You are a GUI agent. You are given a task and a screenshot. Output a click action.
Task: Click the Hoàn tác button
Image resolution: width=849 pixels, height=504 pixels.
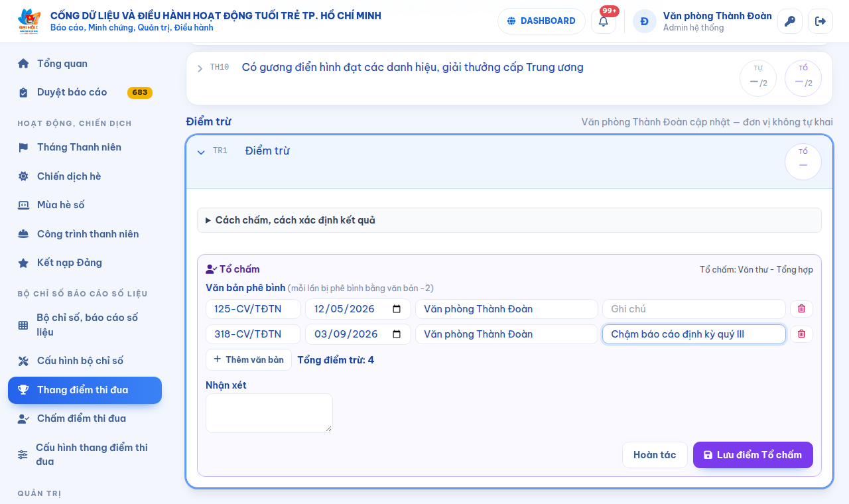point(655,455)
